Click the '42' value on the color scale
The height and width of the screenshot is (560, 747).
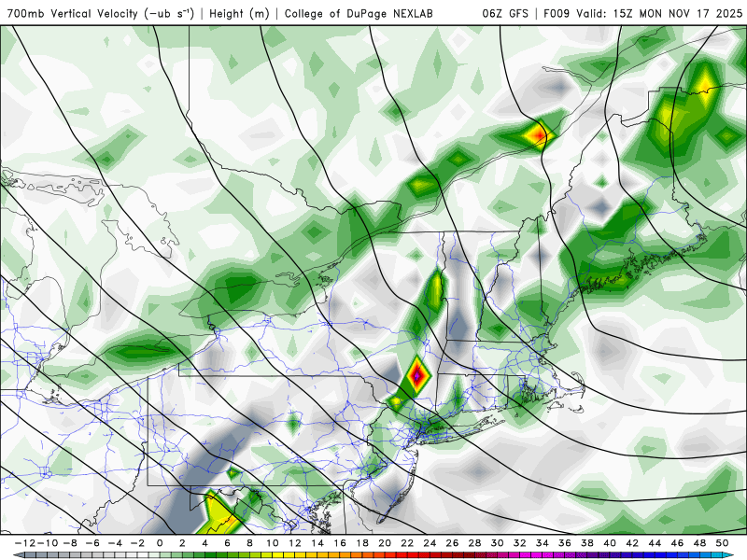coord(632,543)
